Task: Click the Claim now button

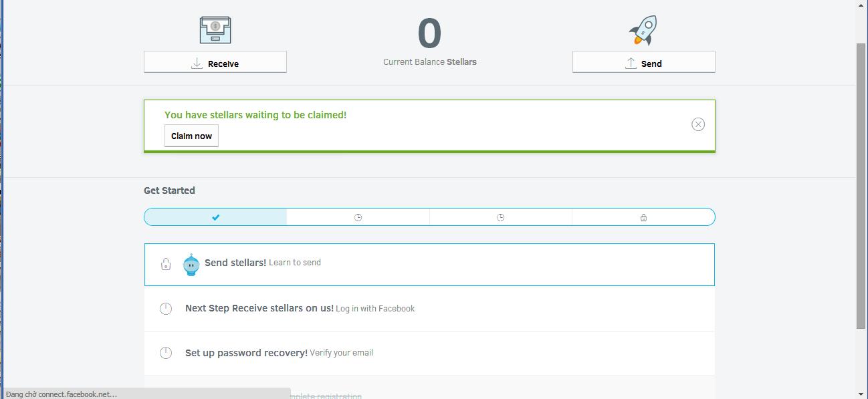Action: [x=191, y=136]
